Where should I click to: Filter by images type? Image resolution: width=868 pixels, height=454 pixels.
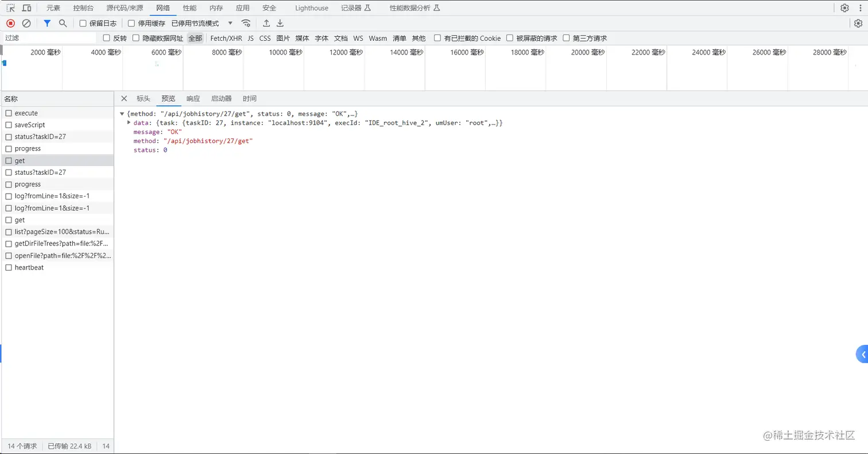point(283,38)
